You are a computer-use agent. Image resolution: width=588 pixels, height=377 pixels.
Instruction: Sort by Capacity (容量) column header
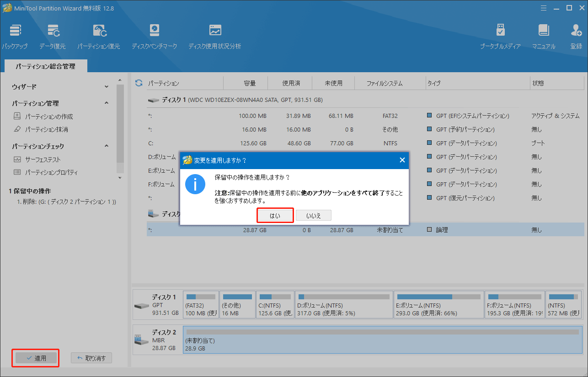click(246, 84)
